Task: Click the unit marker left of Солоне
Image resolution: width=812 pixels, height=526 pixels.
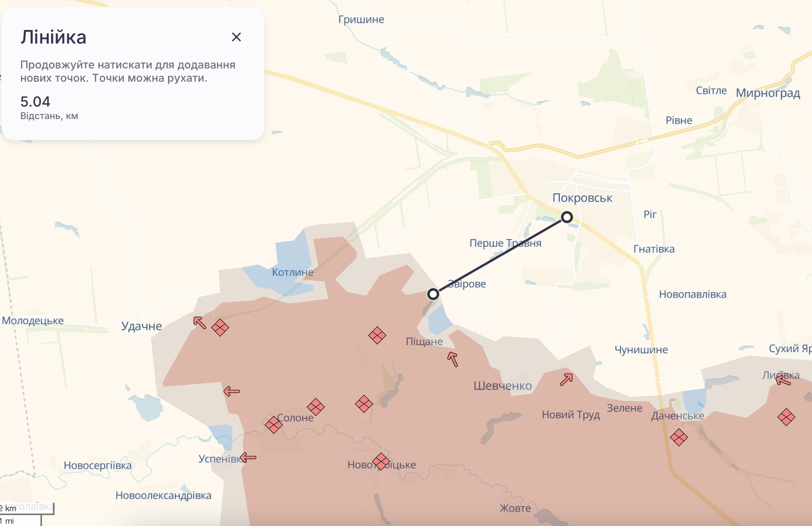Action: point(274,425)
